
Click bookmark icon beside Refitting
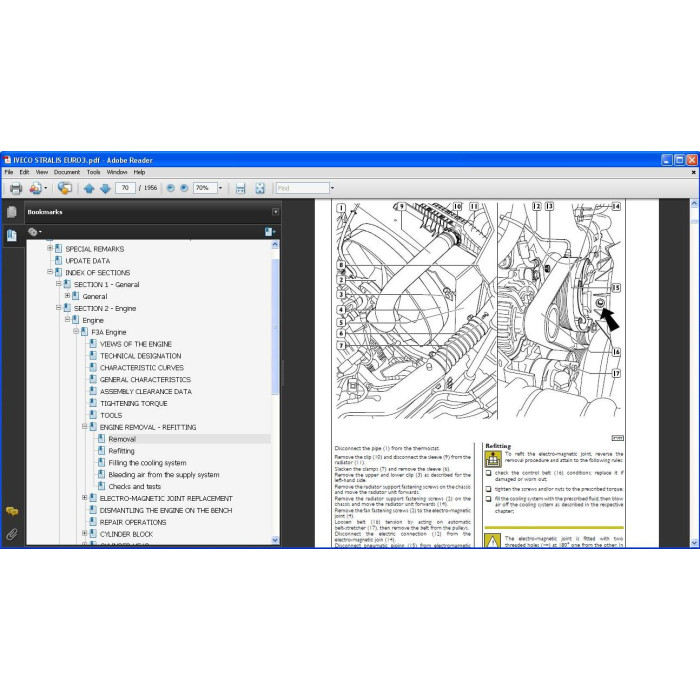[x=101, y=450]
